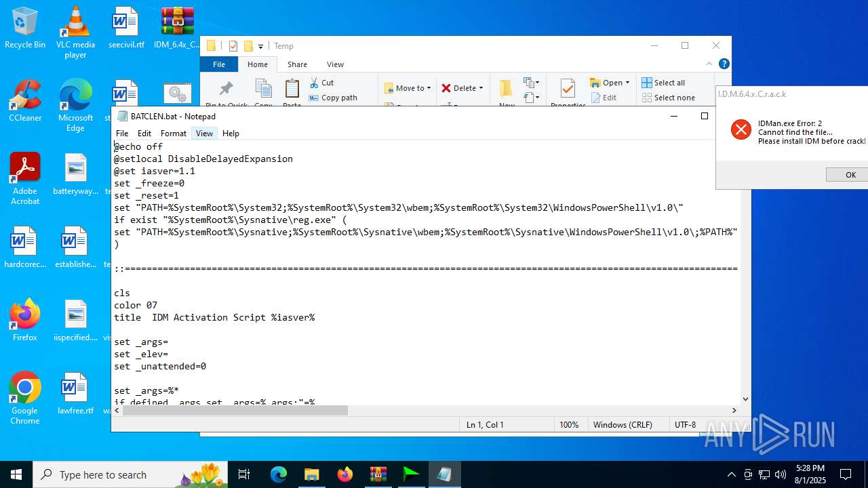868x488 pixels.
Task: Launch Firefox from the desktop shortcut
Action: tap(25, 321)
